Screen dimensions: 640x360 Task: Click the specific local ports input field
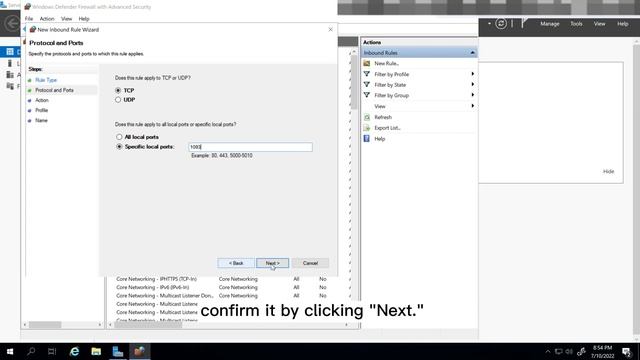pyautogui.click(x=250, y=147)
